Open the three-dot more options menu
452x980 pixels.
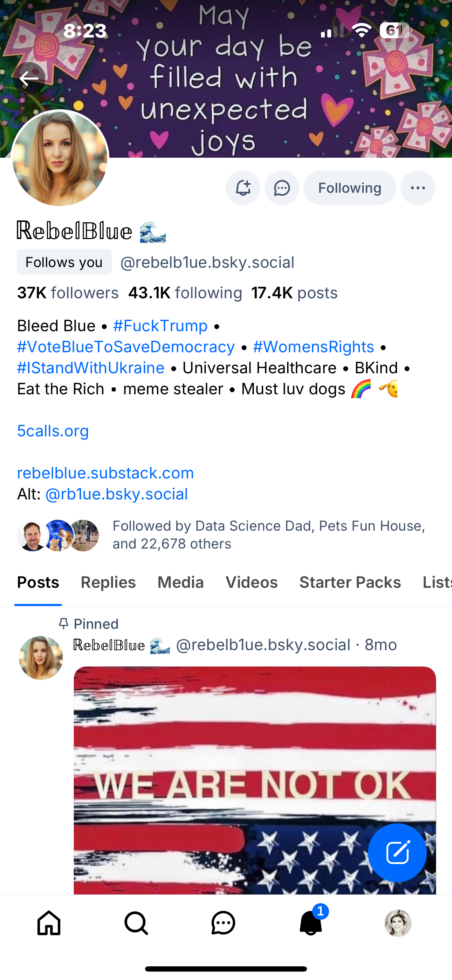[418, 188]
